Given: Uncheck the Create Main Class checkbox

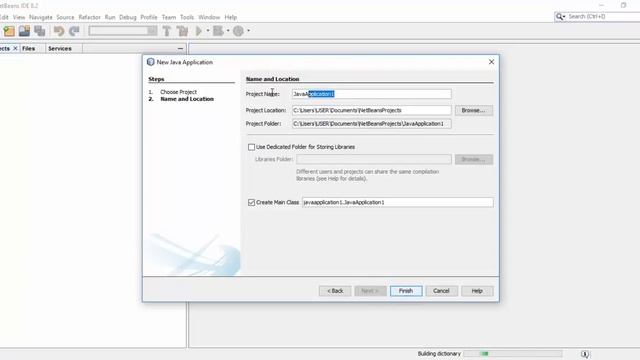Looking at the screenshot, I should [251, 202].
